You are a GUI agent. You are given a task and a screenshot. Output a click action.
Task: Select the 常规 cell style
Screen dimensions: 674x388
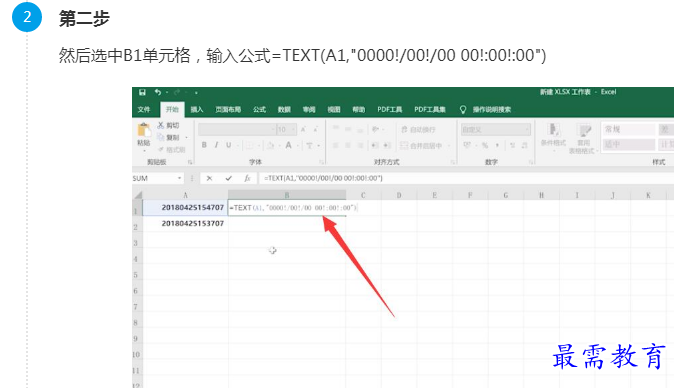pos(629,129)
